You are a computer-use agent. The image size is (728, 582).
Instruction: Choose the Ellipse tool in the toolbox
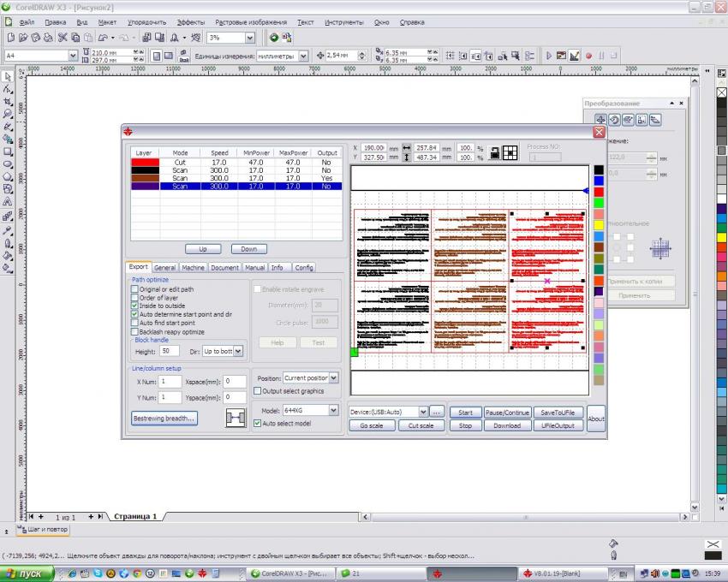point(8,163)
